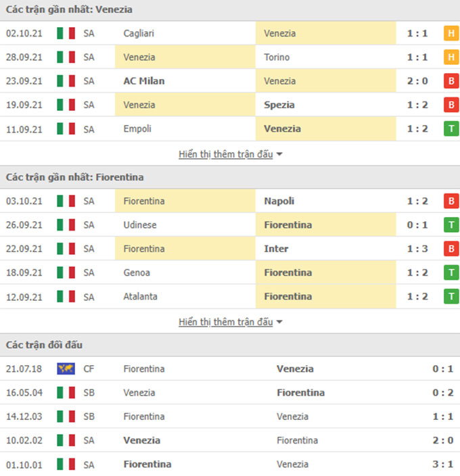Image resolution: width=460 pixels, height=476 pixels.
Task: Click the AC Milan team name
Action: pyautogui.click(x=144, y=81)
